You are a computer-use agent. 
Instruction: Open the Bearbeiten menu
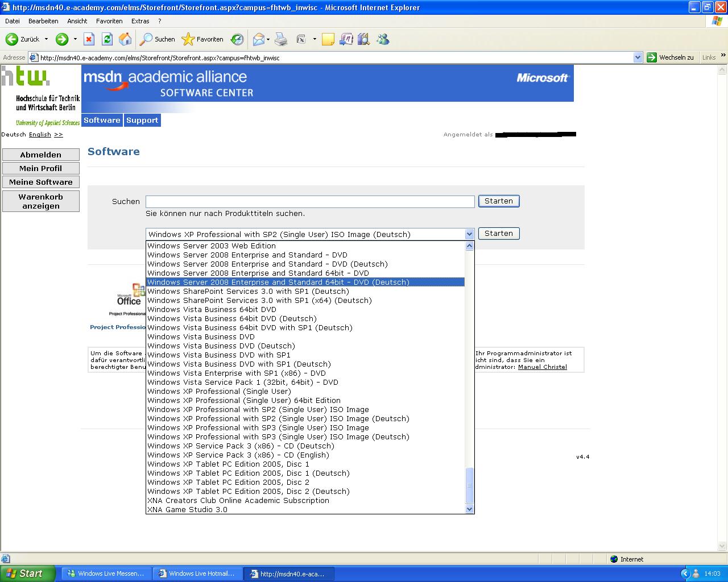[43, 21]
